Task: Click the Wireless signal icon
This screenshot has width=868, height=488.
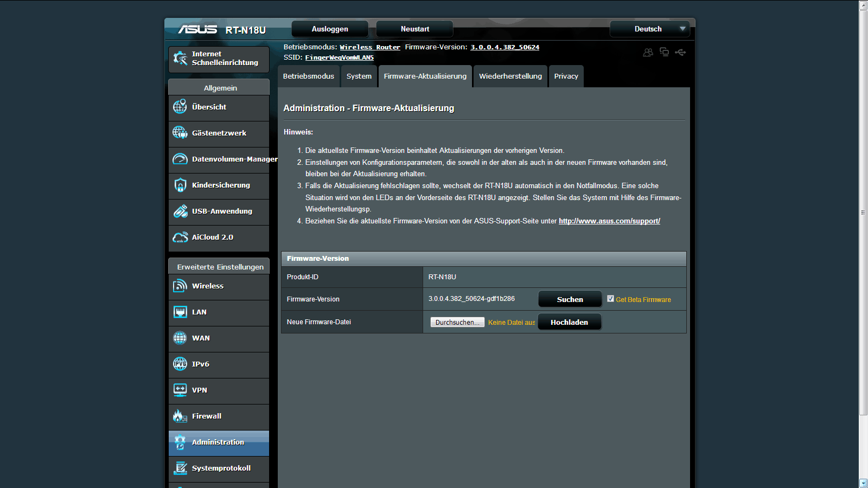Action: pos(180,286)
